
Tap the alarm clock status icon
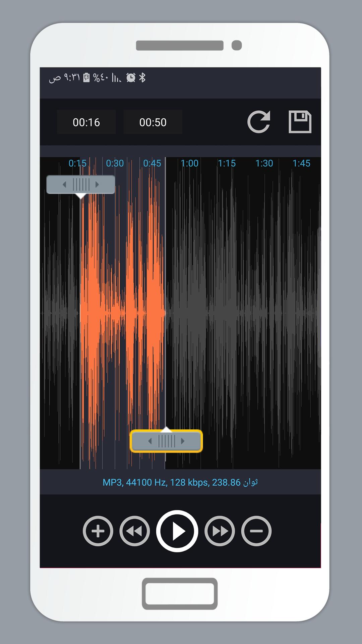(x=131, y=78)
